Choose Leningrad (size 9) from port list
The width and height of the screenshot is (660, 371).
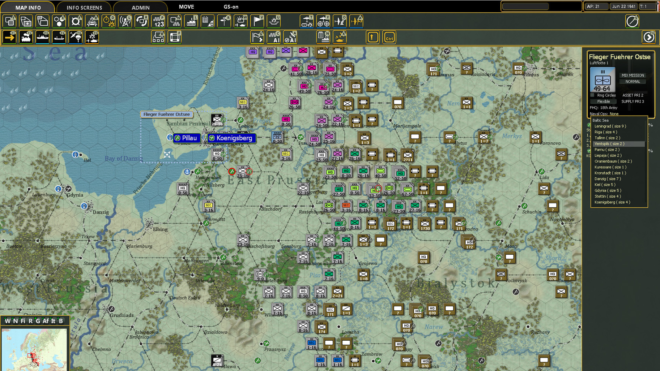[618, 126]
